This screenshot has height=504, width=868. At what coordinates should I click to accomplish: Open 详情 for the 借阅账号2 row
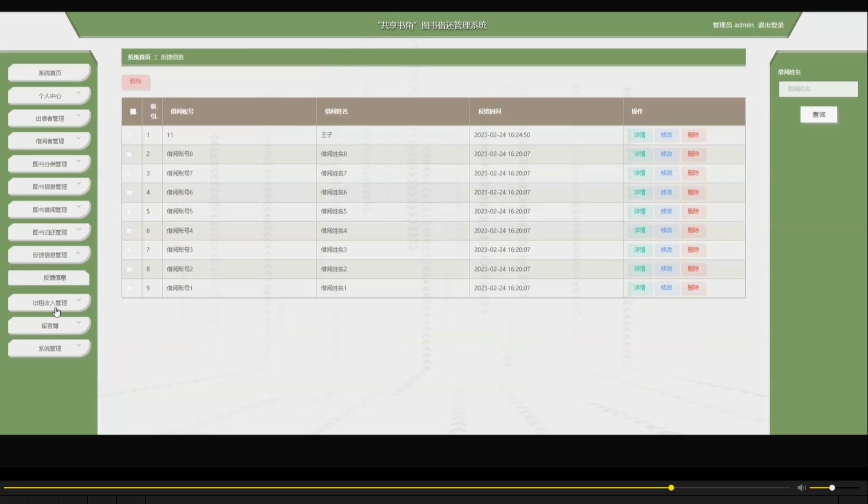point(640,269)
